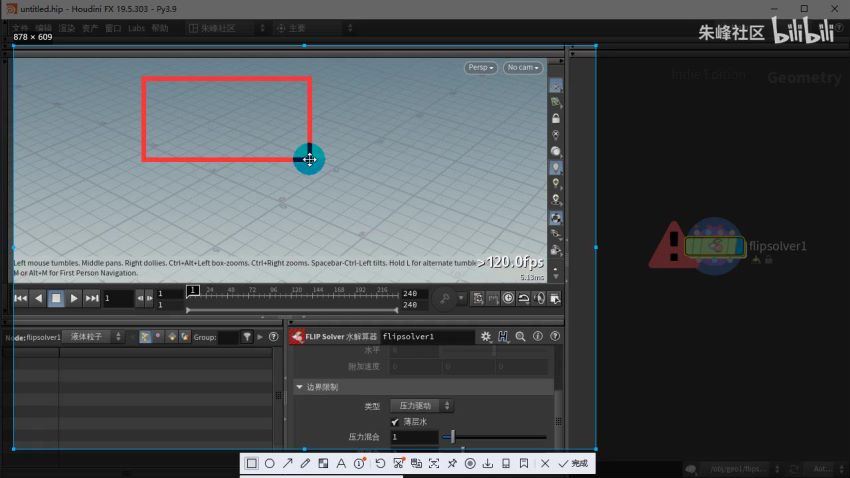Select pencil drawing tool in screenshot toolbar
The height and width of the screenshot is (478, 850).
click(305, 463)
